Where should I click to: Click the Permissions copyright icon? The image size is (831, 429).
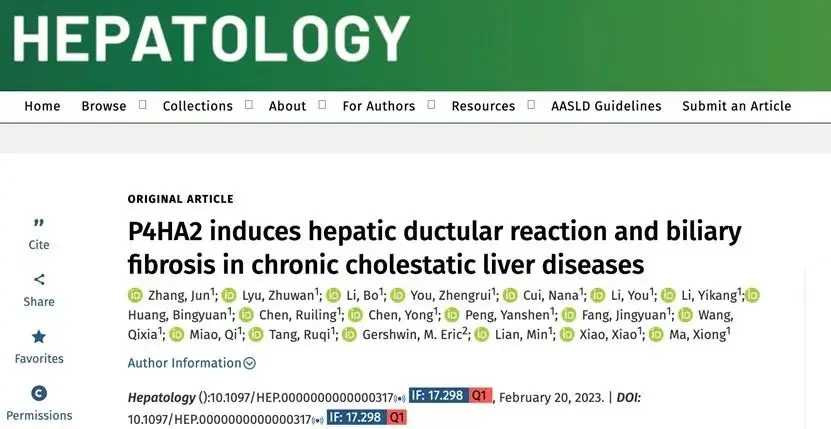(x=39, y=393)
